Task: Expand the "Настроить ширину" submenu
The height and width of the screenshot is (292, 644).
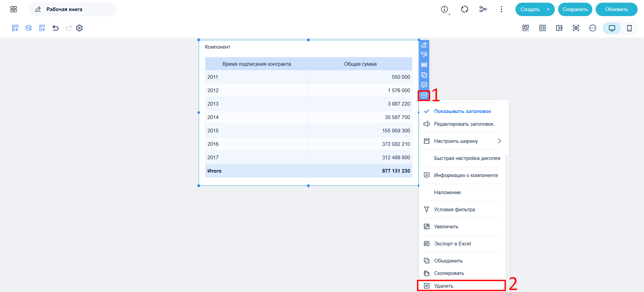Action: [x=462, y=141]
